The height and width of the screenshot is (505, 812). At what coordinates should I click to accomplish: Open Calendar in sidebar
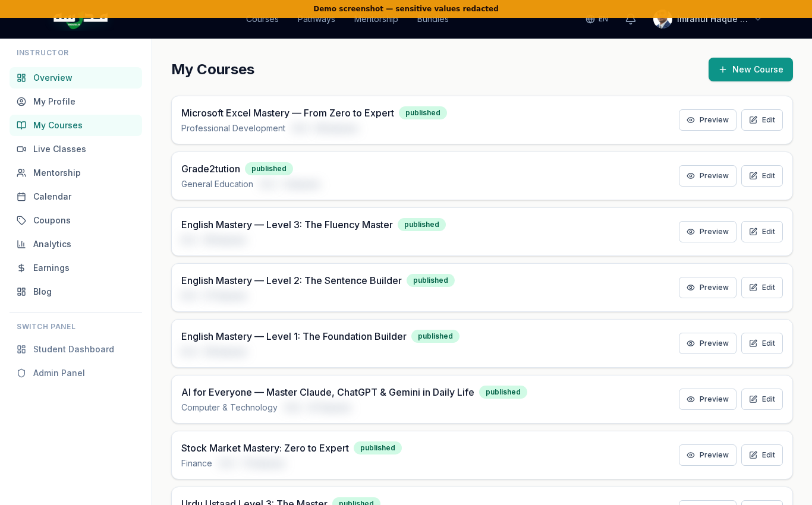[x=75, y=197]
